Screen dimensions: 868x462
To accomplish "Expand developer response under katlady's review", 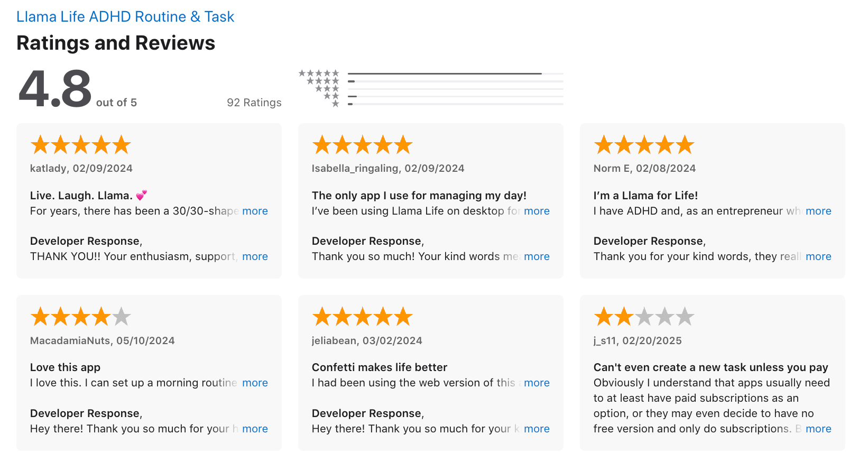I will [255, 256].
